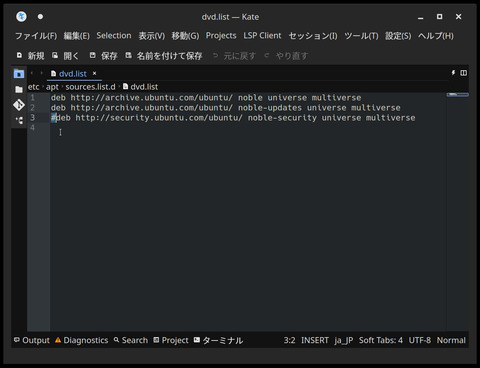Minimize the Kate window
480x368 pixels.
coord(421,17)
